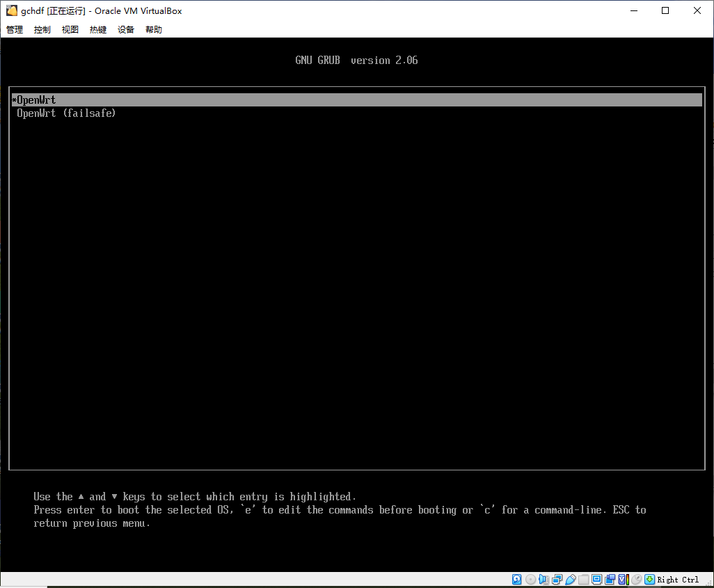The width and height of the screenshot is (714, 588).
Task: Open the 视图 menu
Action: click(70, 30)
